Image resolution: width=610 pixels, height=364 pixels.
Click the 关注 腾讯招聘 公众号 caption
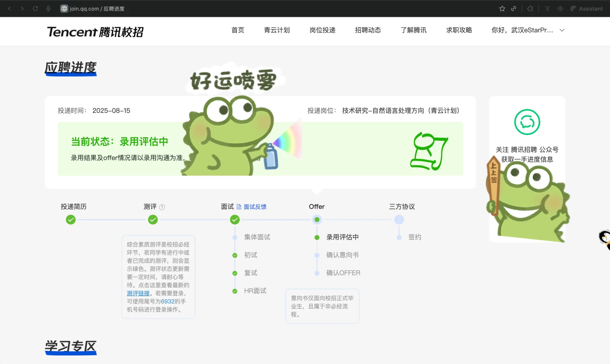point(527,150)
